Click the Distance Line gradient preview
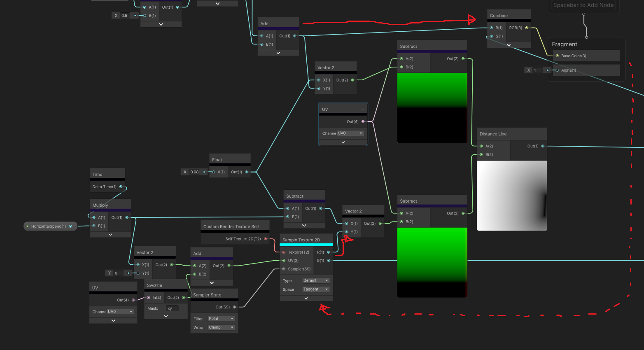This screenshot has width=644, height=350. (512, 196)
